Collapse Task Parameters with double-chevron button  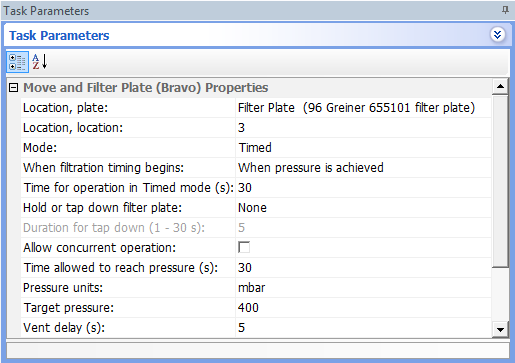497,35
